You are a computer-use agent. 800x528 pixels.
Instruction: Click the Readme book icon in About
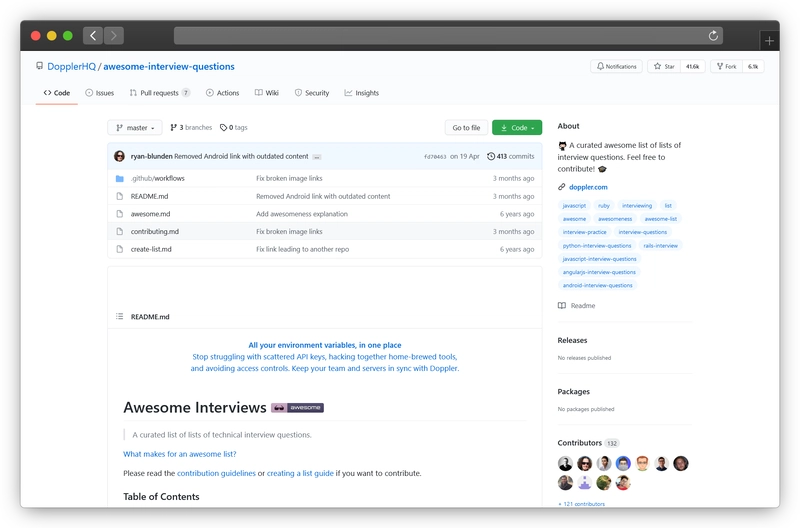(562, 306)
